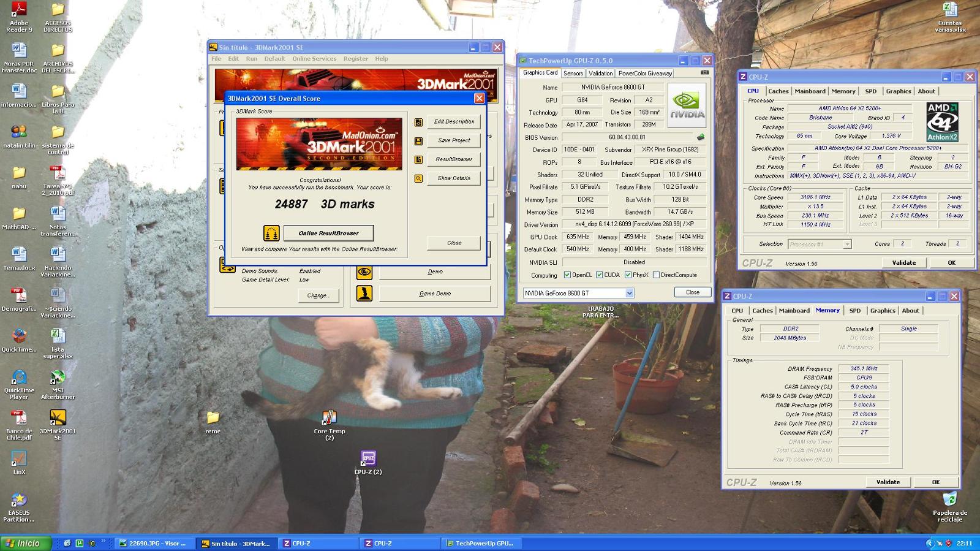Click the driver version field in GPU-Z

[634, 224]
